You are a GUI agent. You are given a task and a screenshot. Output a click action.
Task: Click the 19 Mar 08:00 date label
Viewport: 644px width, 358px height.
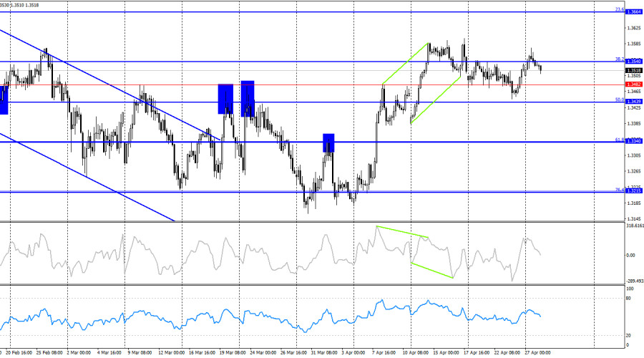[233, 353]
